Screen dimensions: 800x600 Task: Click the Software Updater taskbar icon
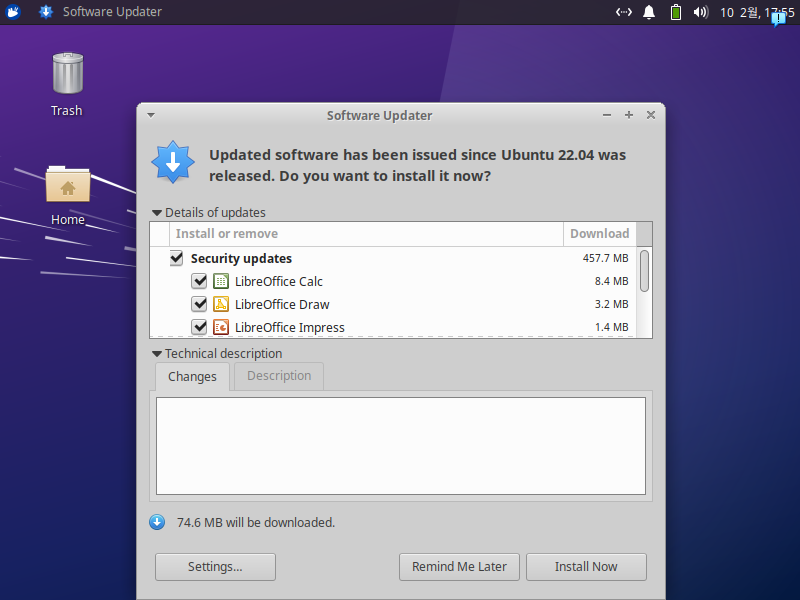[46, 11]
